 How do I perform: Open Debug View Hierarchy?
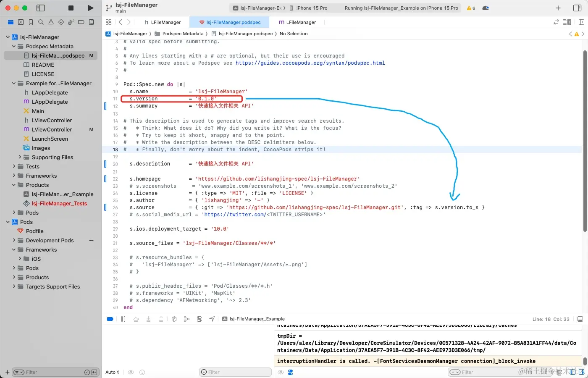(x=174, y=319)
